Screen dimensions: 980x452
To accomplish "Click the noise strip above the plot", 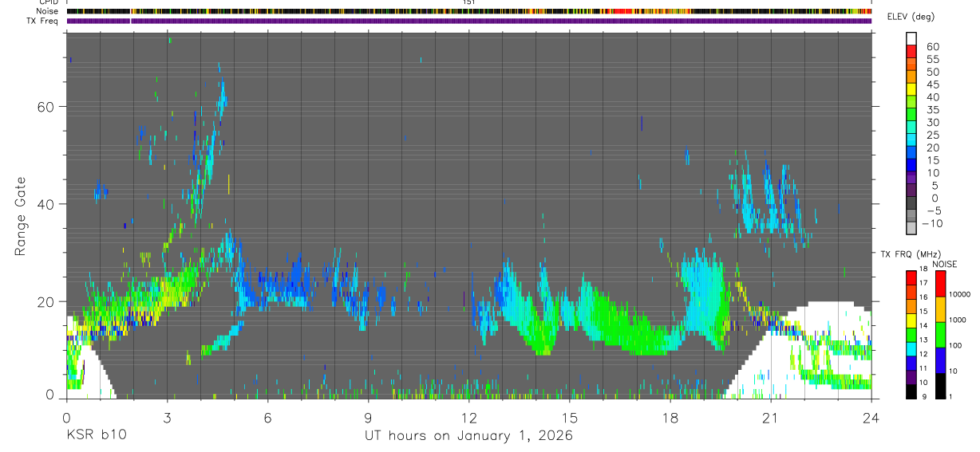I will click(469, 11).
